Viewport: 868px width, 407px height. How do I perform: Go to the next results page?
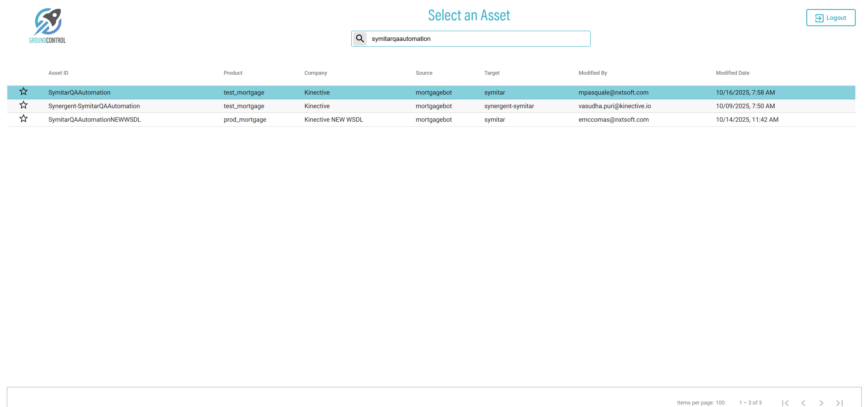point(821,402)
